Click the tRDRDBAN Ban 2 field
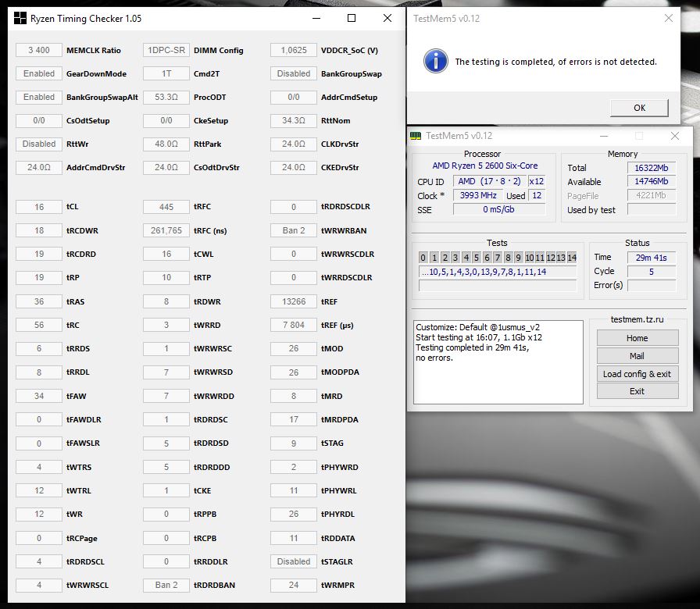The image size is (700, 609). [x=166, y=585]
